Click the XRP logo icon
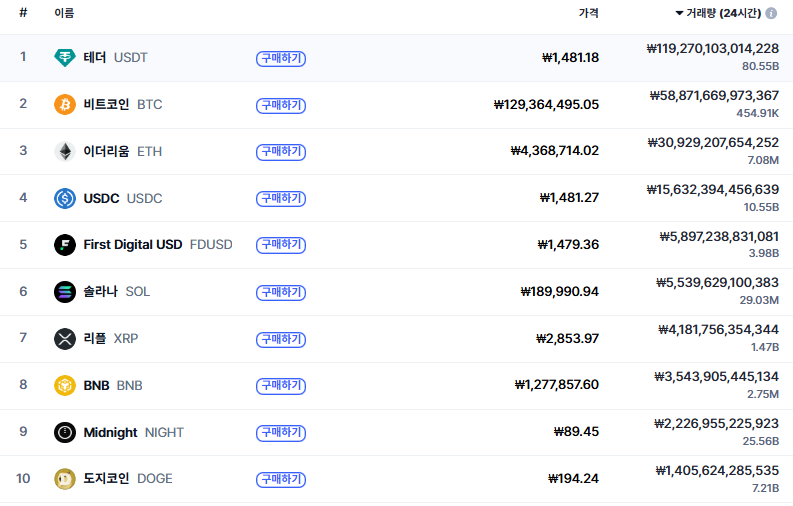 click(x=65, y=339)
